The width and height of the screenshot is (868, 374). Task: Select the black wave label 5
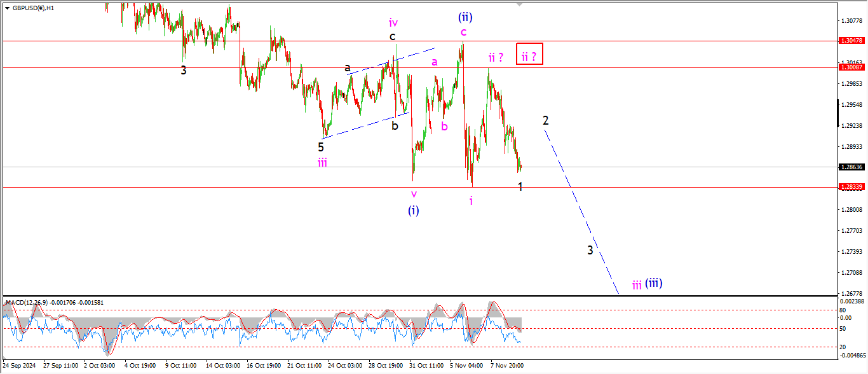coord(321,147)
